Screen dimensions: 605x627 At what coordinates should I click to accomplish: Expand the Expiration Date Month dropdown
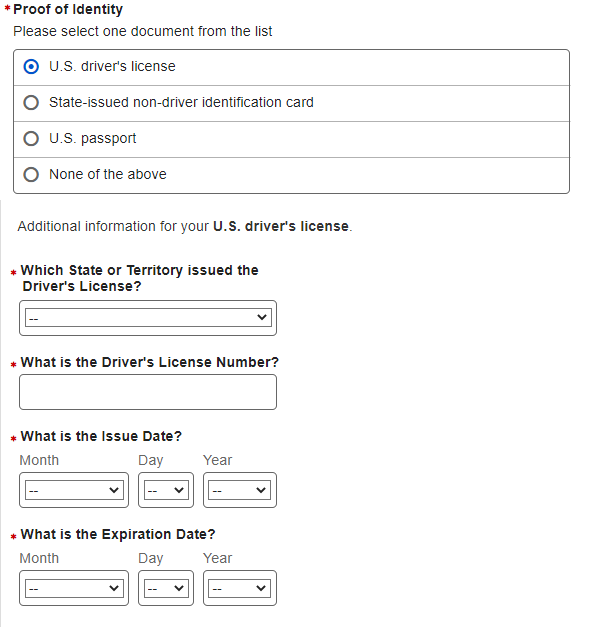coord(74,589)
